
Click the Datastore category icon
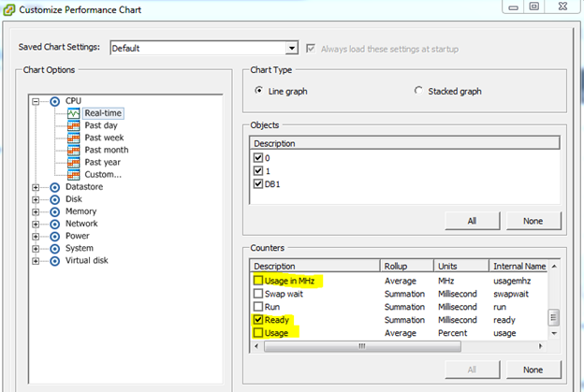[x=54, y=187]
